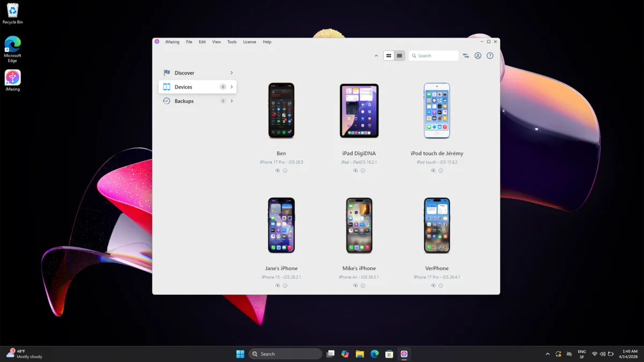644x362 pixels.
Task: Open the iPad DigiDNA device thumbnail
Action: tap(359, 110)
